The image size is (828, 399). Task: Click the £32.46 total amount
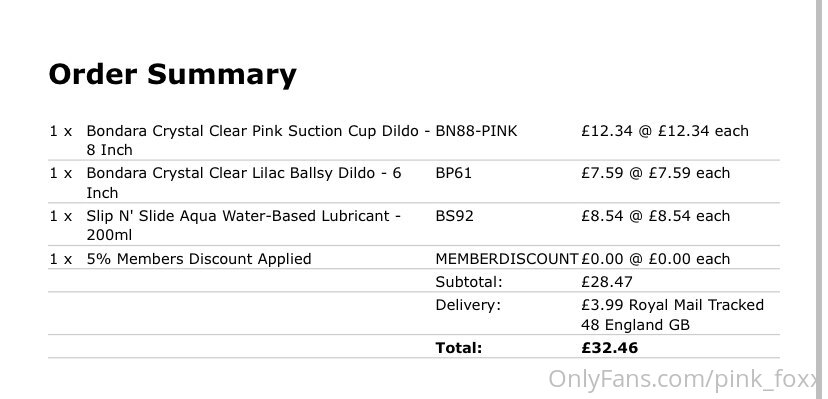(x=609, y=348)
